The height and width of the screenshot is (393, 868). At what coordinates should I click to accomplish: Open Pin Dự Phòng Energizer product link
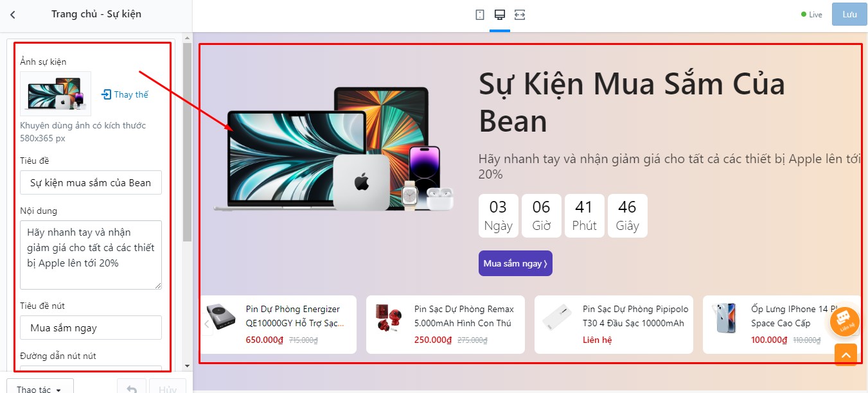(x=293, y=316)
